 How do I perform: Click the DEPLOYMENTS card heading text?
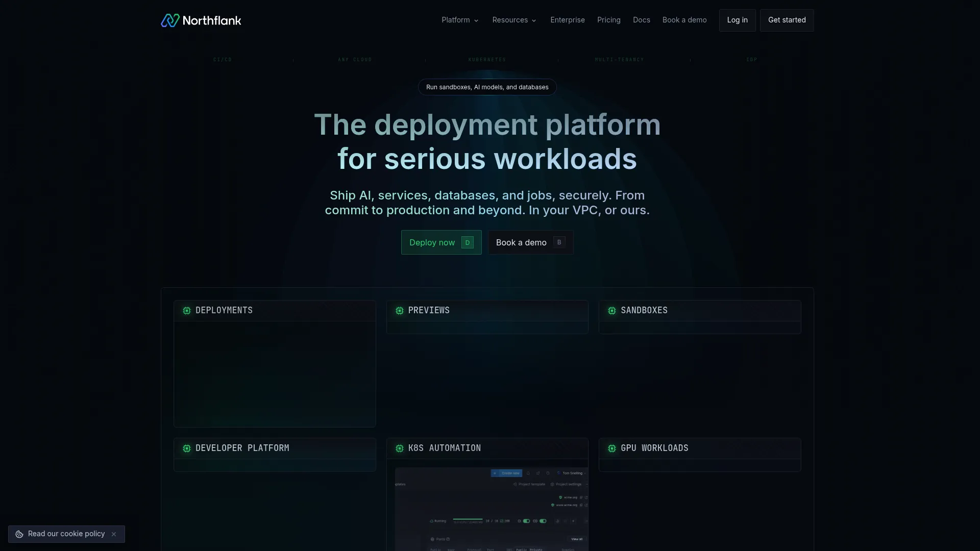click(x=224, y=310)
